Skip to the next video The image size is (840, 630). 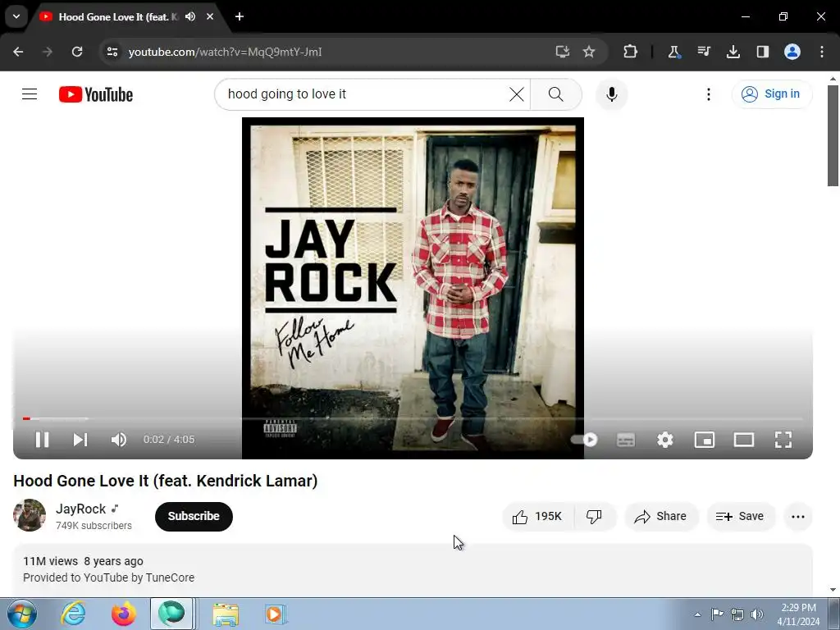click(x=80, y=440)
